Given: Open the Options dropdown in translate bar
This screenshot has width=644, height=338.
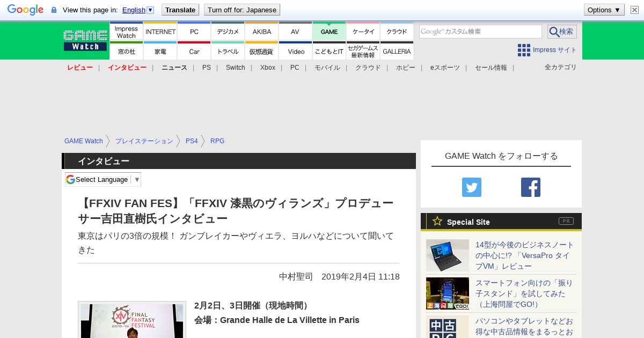Looking at the screenshot, I should 604,10.
